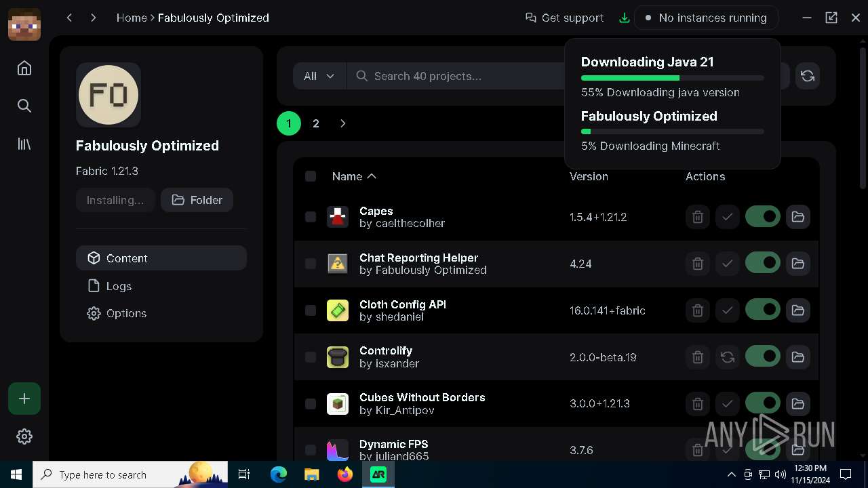The image size is (868, 488).
Task: Disable Cubes Without Borders toggle
Action: pyautogui.click(x=763, y=403)
